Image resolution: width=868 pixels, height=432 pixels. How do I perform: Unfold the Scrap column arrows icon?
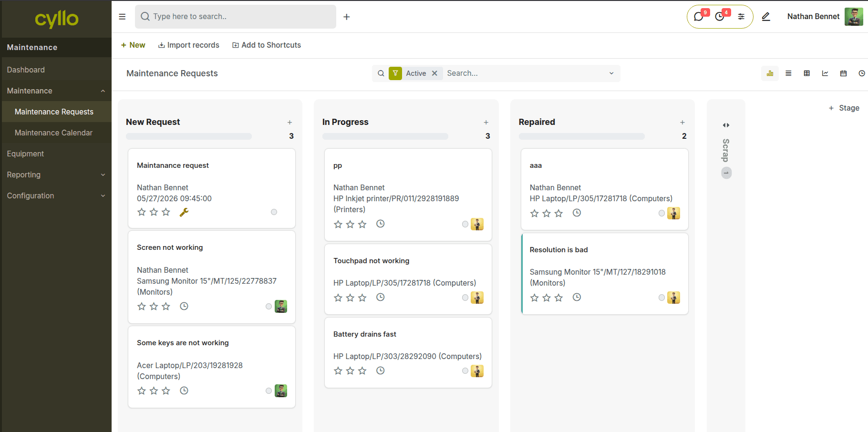point(726,125)
